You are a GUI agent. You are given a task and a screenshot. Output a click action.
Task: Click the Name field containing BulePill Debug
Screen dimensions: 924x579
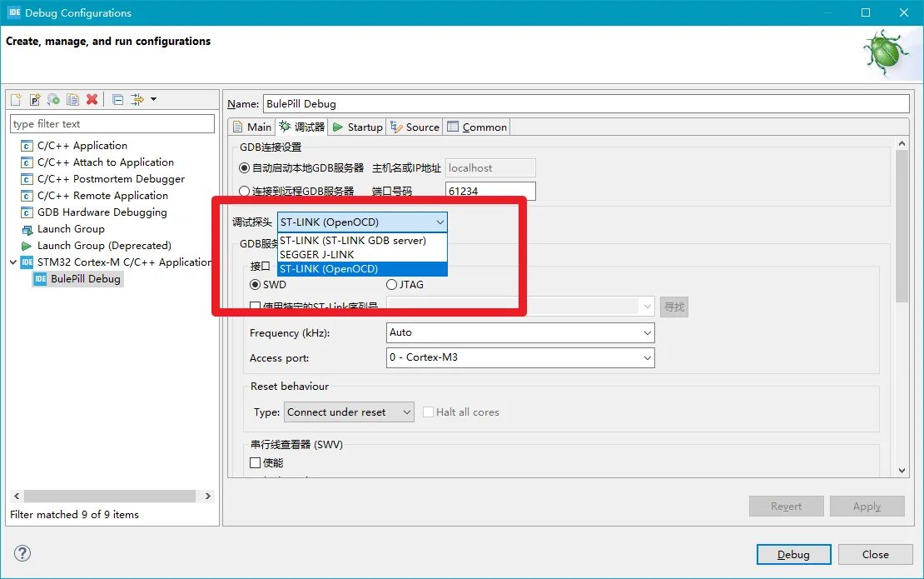pyautogui.click(x=586, y=104)
